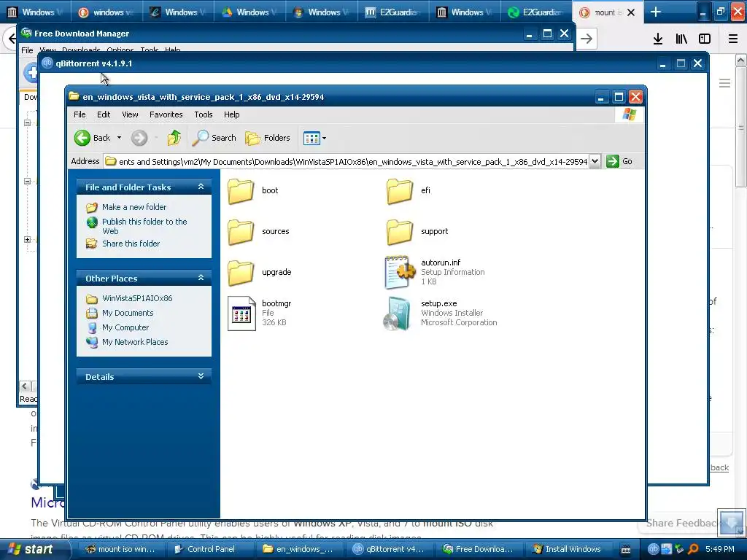The width and height of the screenshot is (747, 560).
Task: Open the Help menu in Explorer
Action: tap(231, 114)
